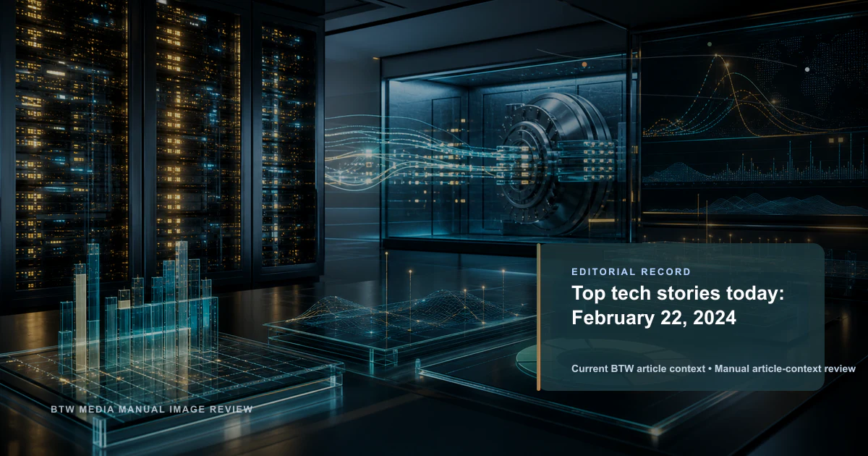This screenshot has width=868, height=456.
Task: Click the 'EDITORIAL RECORD' label
Action: 631,272
